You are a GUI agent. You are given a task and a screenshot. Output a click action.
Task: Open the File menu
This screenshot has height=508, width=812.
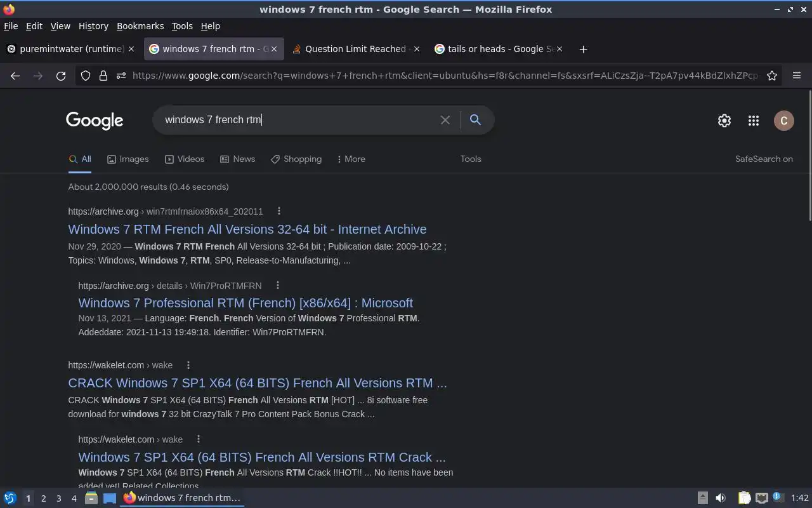11,26
